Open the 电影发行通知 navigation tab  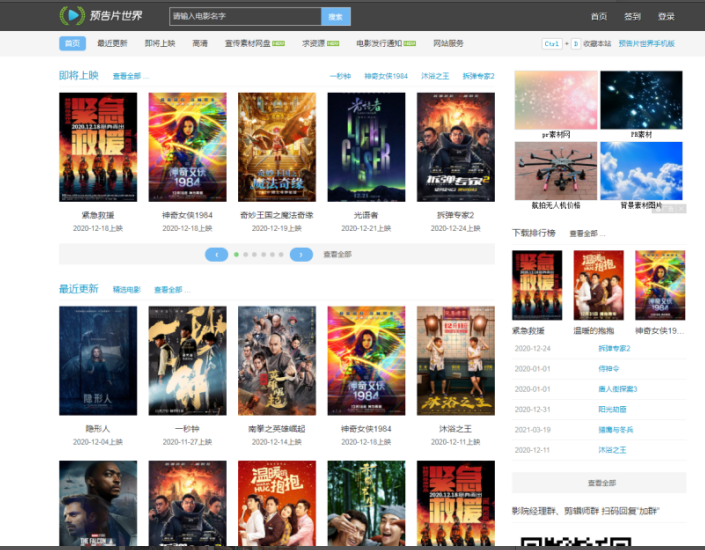pyautogui.click(x=386, y=43)
